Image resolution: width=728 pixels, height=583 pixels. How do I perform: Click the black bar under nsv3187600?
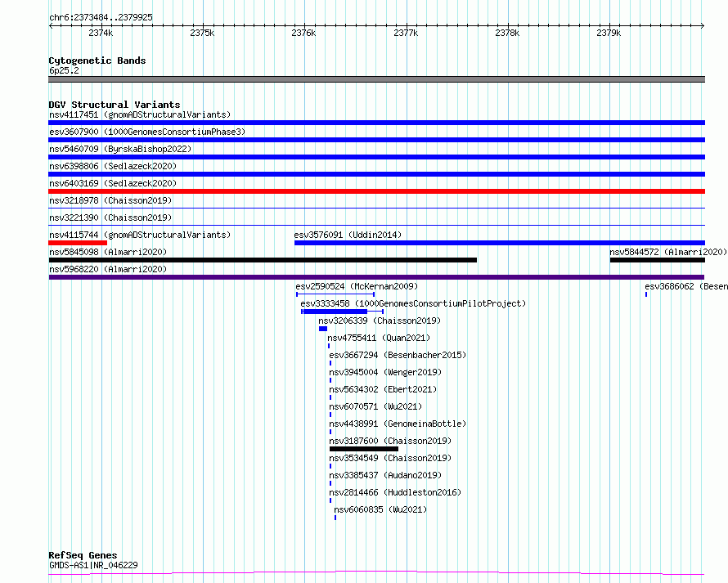(364, 449)
